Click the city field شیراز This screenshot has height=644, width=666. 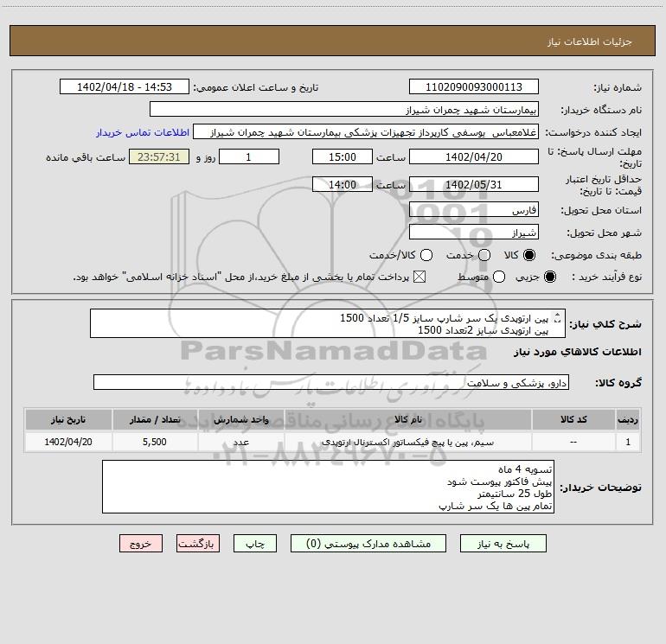474,233
